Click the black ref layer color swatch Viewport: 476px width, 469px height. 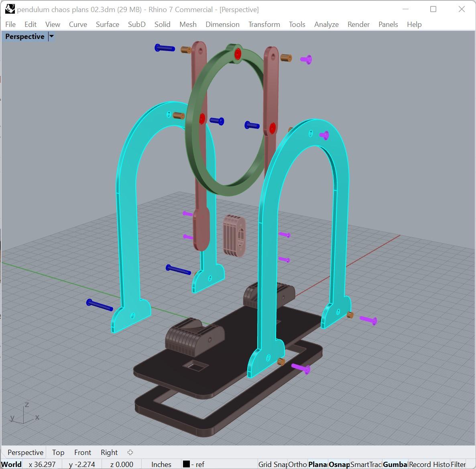pos(186,464)
